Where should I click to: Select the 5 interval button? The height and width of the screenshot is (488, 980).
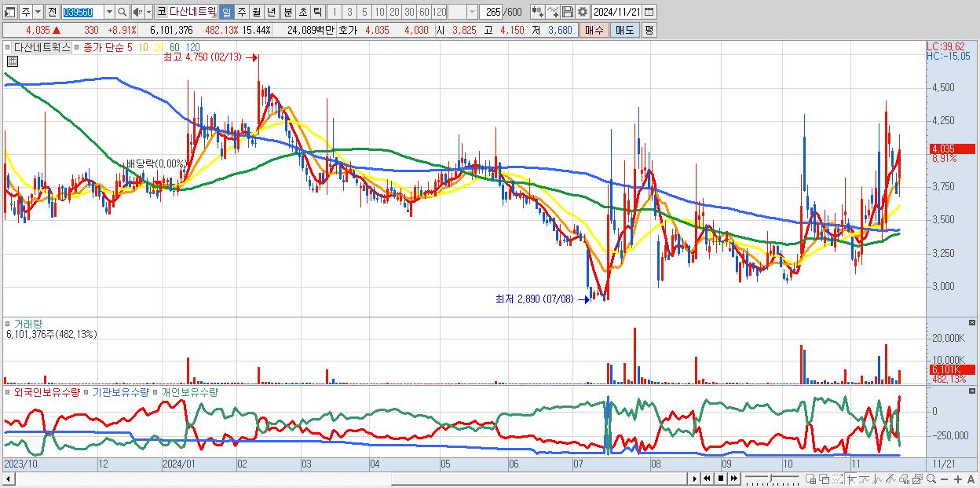[x=364, y=12]
